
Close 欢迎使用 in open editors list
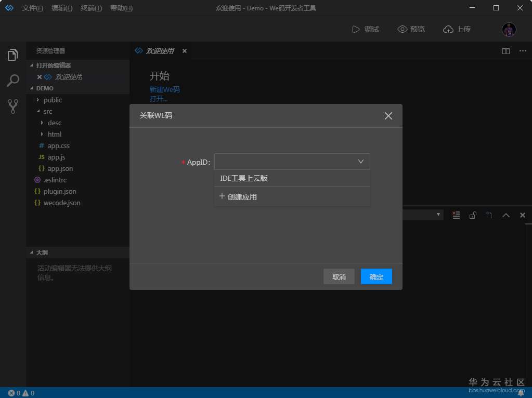[40, 77]
